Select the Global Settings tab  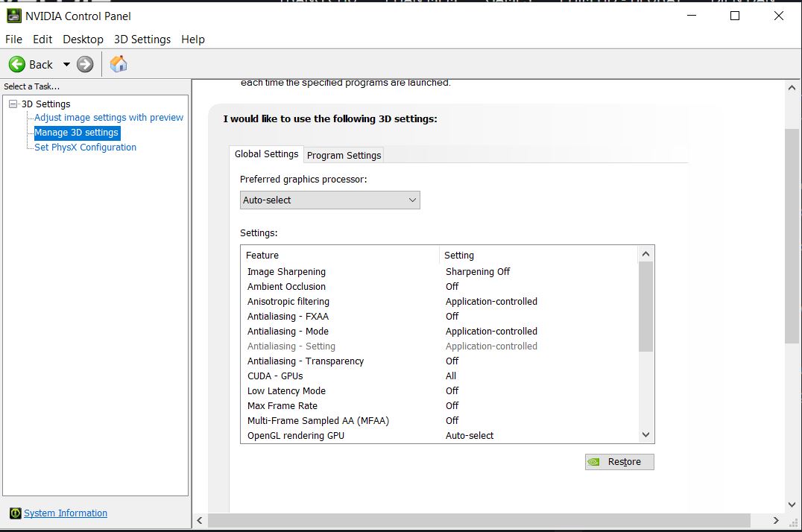266,154
